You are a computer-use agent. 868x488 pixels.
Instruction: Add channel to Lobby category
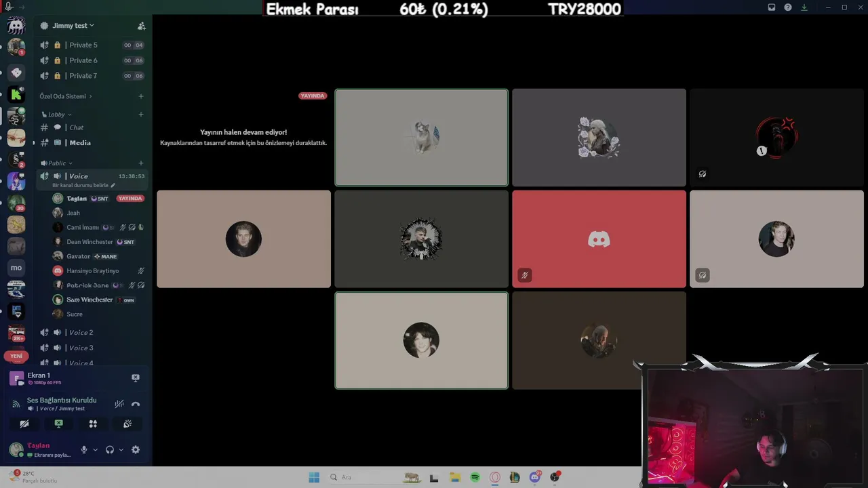coord(141,115)
